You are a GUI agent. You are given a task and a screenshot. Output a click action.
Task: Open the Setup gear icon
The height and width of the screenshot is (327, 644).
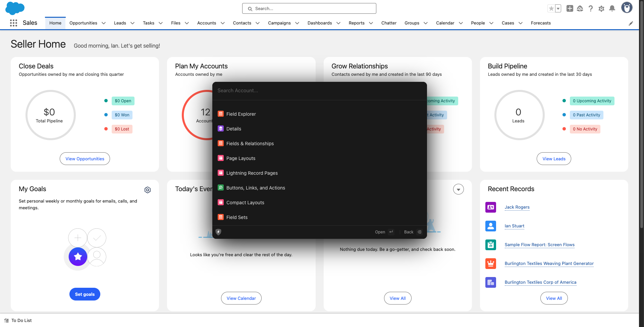(601, 8)
